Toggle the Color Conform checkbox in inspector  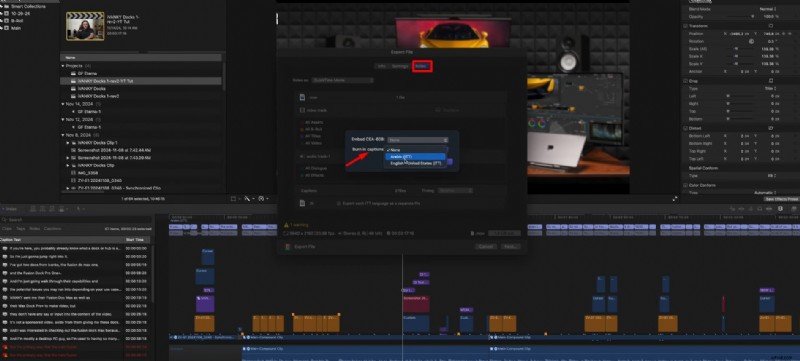point(686,185)
